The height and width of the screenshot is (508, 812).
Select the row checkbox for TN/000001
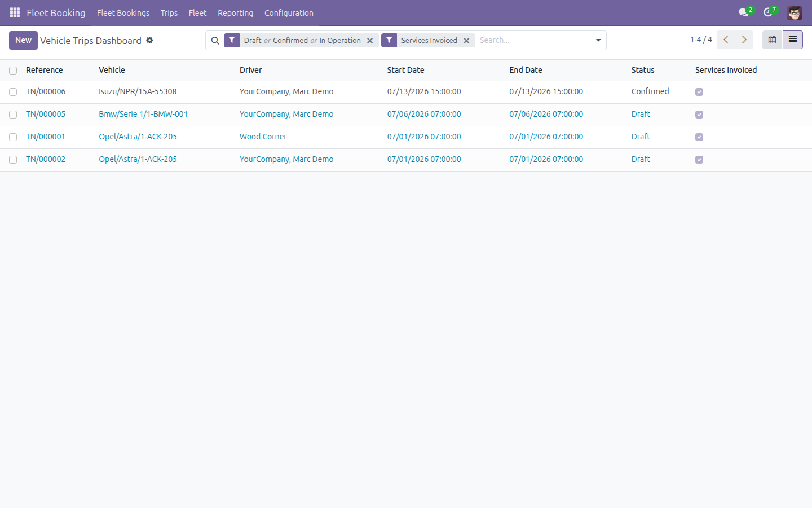click(x=13, y=137)
